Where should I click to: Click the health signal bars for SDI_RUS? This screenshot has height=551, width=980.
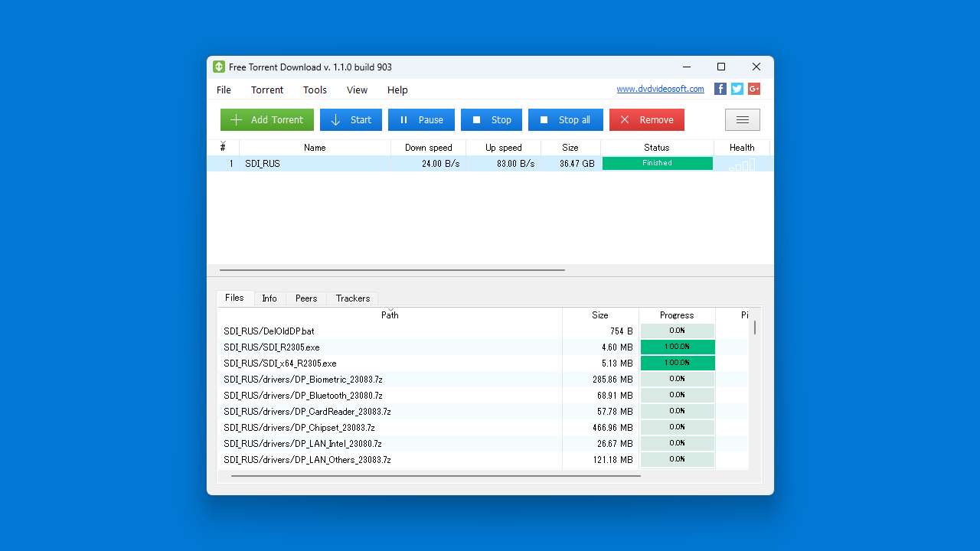tap(742, 164)
